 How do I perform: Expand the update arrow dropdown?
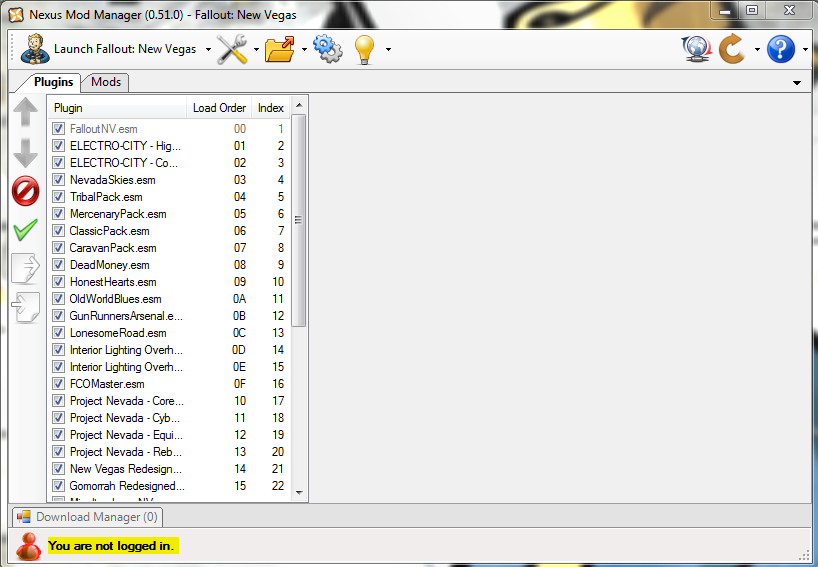[757, 50]
